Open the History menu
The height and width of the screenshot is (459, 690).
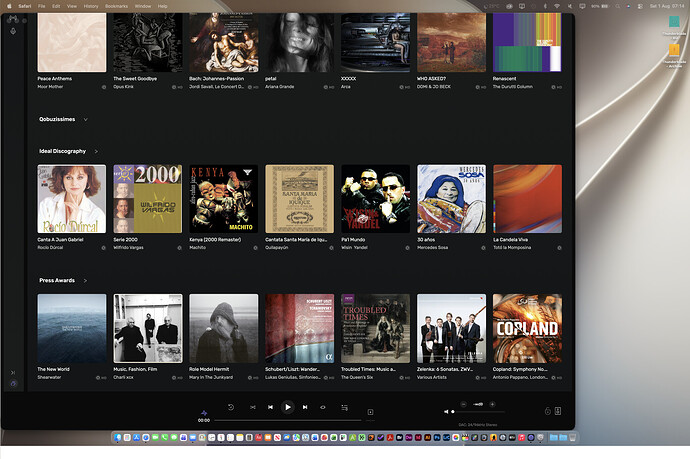[x=91, y=6]
